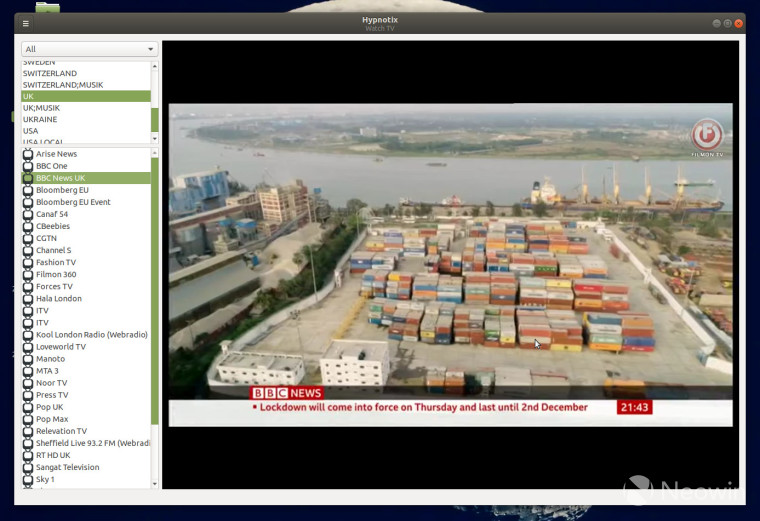This screenshot has height=521, width=760.
Task: Click the channel list scrollbar down arrow
Action: (x=155, y=484)
